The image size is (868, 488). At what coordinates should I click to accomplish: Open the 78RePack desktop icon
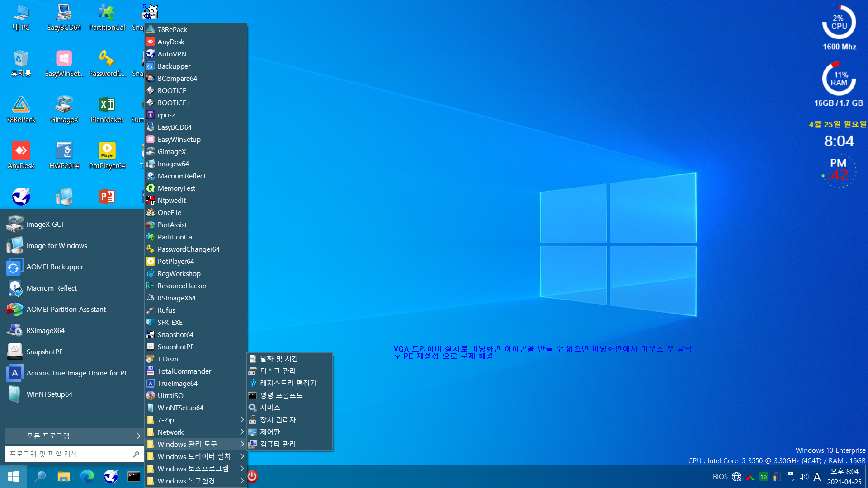tap(21, 110)
